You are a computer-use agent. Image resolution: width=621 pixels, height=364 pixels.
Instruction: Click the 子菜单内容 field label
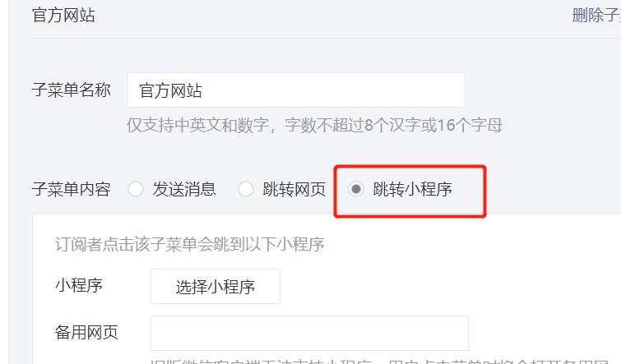click(x=72, y=189)
